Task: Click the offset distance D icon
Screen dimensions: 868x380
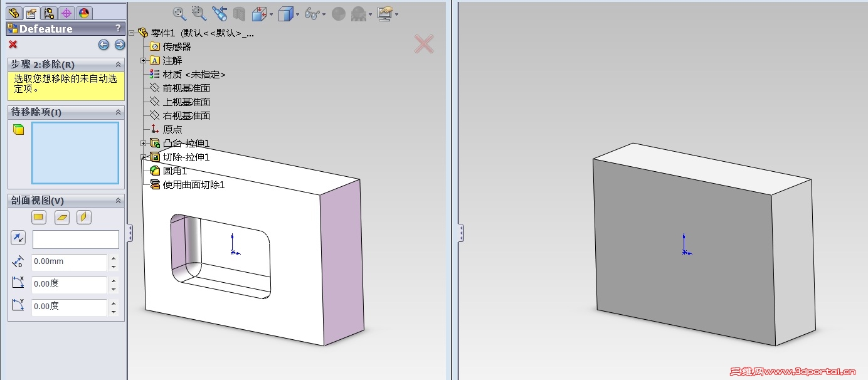Action: point(18,261)
